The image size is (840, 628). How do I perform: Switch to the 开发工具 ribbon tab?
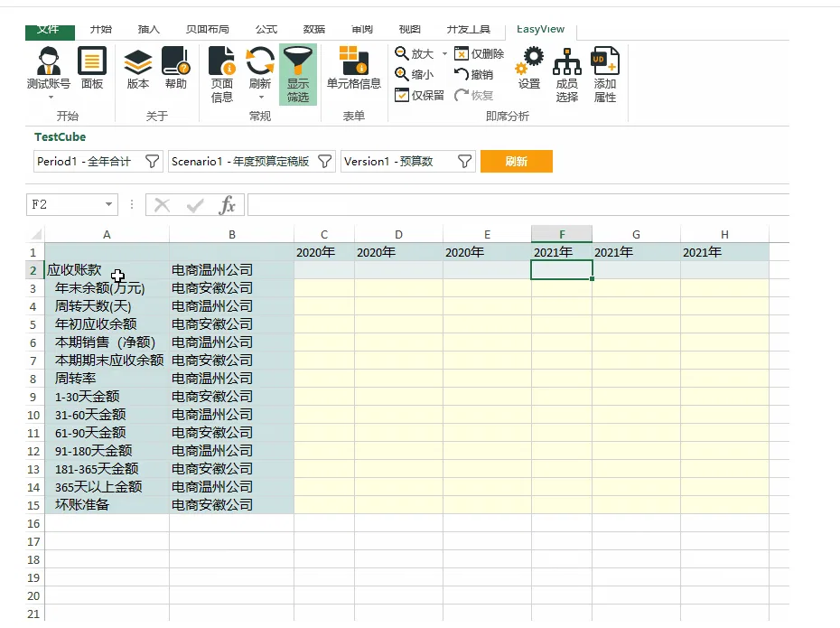click(469, 30)
